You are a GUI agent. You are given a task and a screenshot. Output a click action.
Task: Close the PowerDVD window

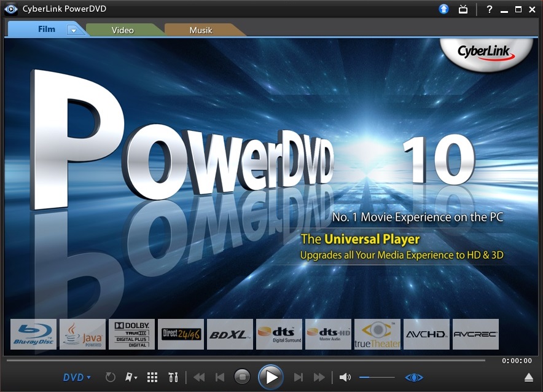tap(533, 9)
